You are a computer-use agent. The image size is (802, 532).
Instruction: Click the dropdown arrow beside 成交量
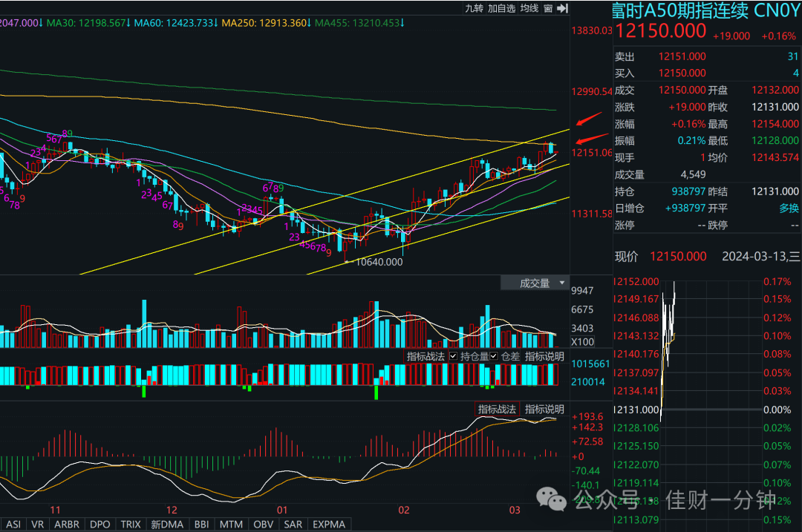(x=562, y=283)
